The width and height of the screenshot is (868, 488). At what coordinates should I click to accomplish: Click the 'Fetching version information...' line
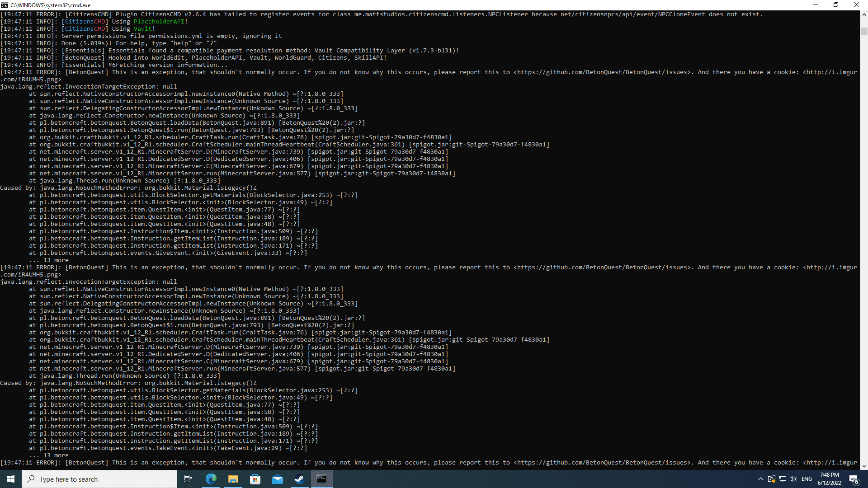(114, 65)
